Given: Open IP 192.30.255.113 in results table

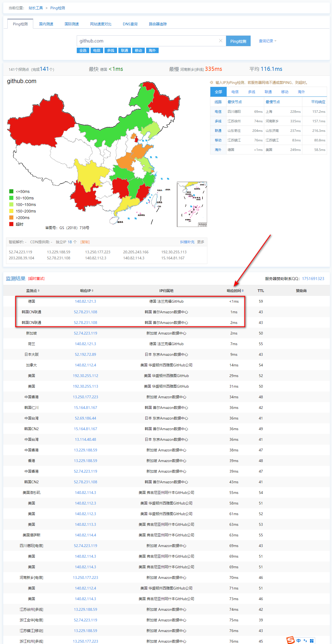Looking at the screenshot, I should coord(85,386).
